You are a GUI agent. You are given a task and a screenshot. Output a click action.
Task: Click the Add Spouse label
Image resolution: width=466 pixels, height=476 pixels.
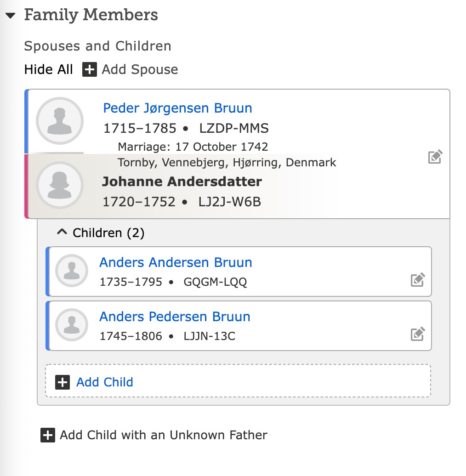pos(140,69)
